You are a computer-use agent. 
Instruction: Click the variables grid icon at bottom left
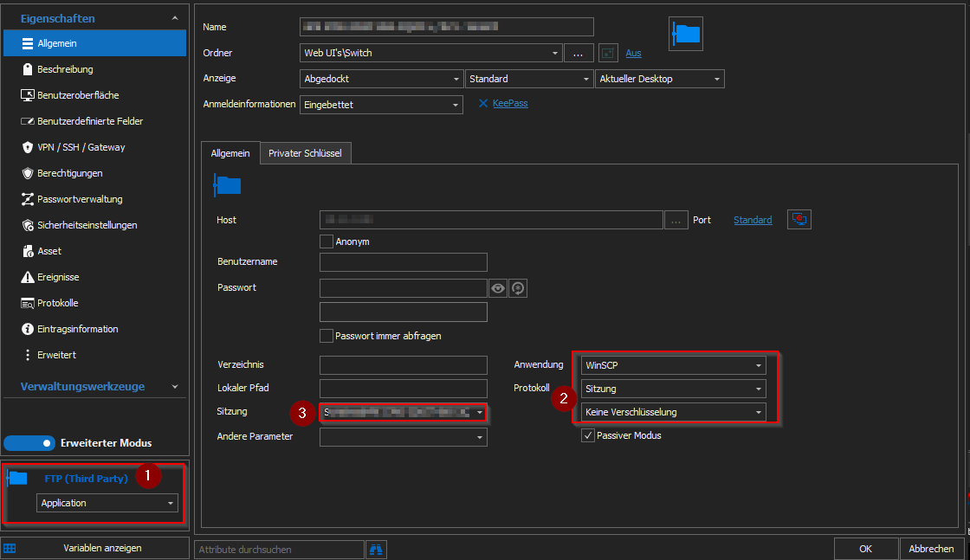point(10,548)
